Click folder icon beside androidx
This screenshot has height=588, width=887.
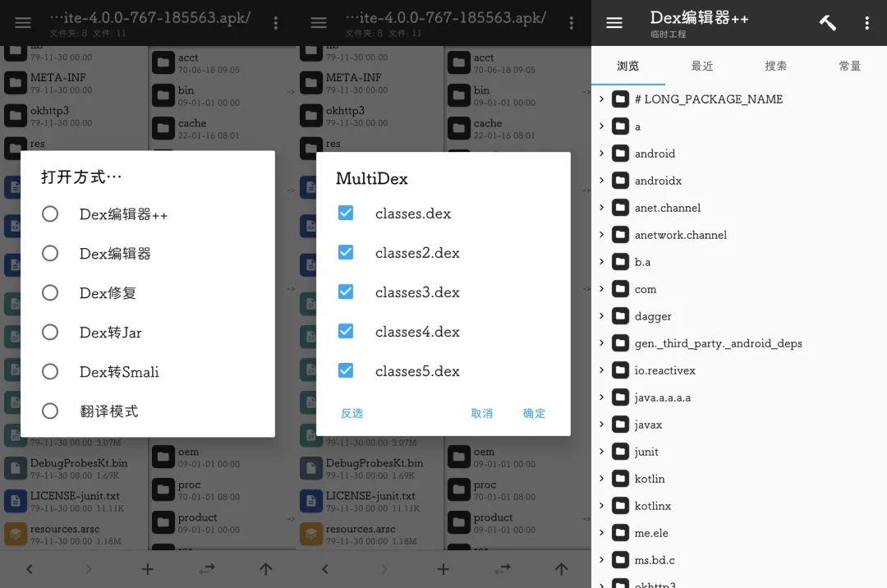tap(620, 181)
